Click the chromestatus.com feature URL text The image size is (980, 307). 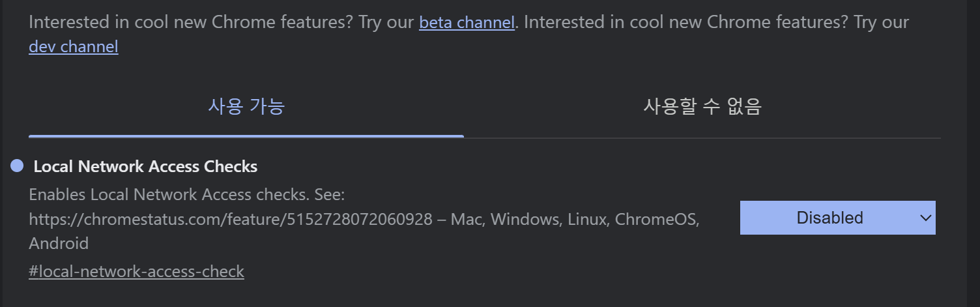point(231,219)
